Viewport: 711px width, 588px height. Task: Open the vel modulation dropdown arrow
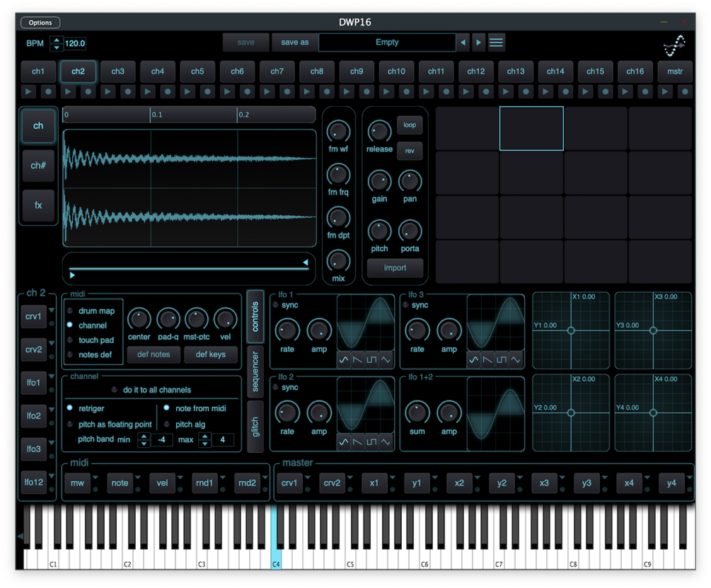pyautogui.click(x=180, y=478)
